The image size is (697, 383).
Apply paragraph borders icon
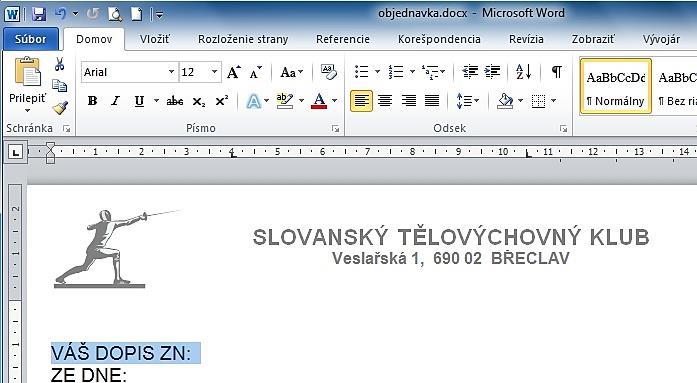point(538,101)
